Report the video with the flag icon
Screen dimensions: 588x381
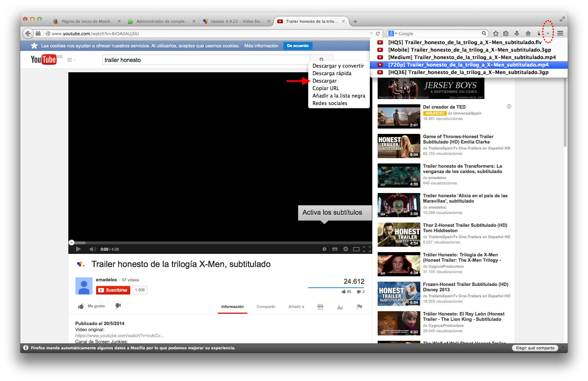[x=359, y=307]
